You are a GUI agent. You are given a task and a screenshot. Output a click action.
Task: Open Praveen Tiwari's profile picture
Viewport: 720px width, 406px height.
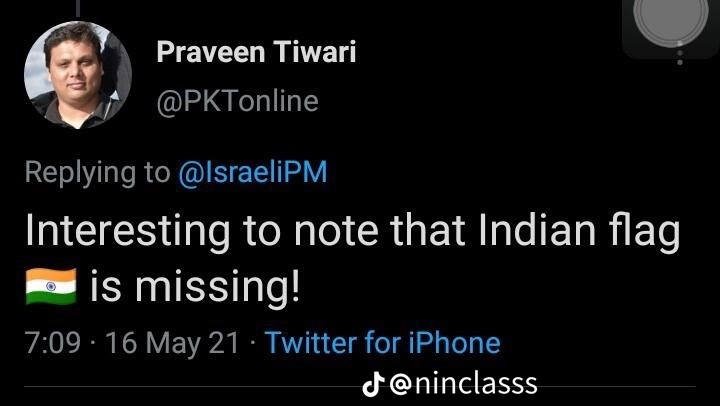click(77, 76)
